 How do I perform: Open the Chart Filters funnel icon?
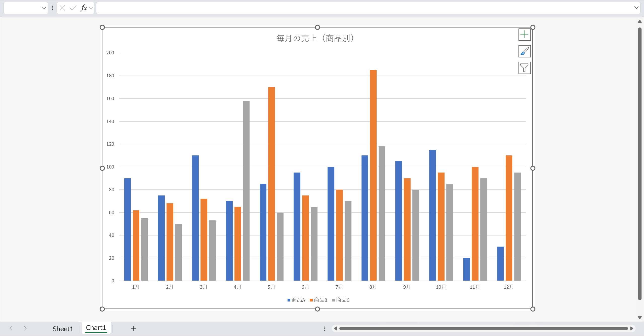(524, 68)
